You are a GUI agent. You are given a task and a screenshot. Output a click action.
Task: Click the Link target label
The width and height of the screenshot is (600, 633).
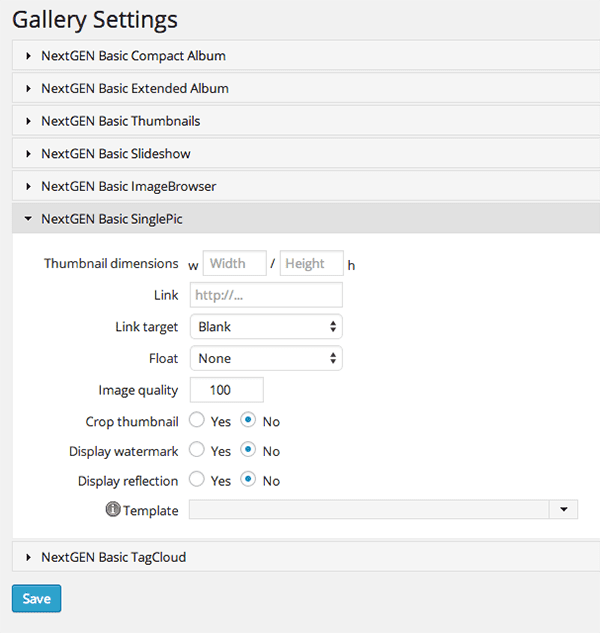(x=147, y=327)
